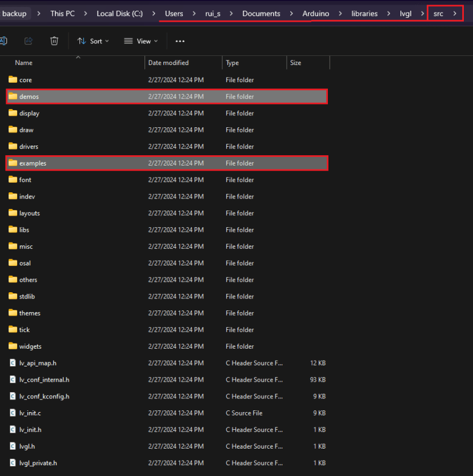473x476 pixels.
Task: Navigate to This PC via the breadcrumb
Action: (x=63, y=13)
